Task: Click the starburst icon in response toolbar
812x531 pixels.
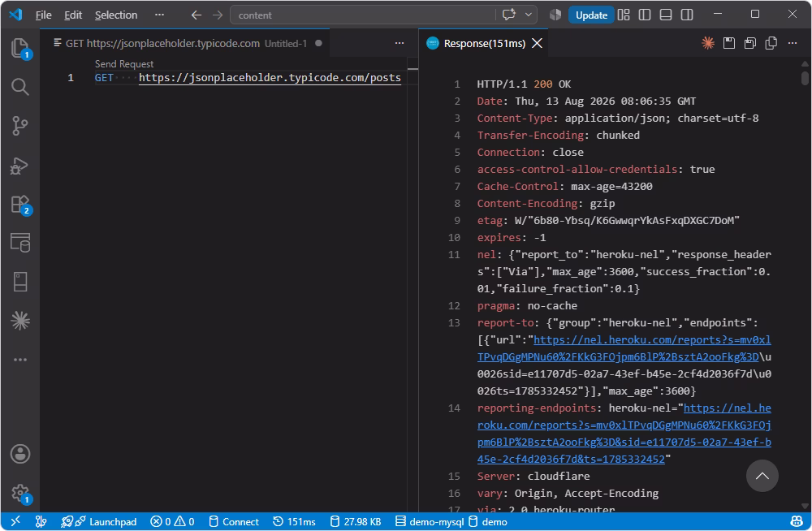Action: pyautogui.click(x=707, y=43)
